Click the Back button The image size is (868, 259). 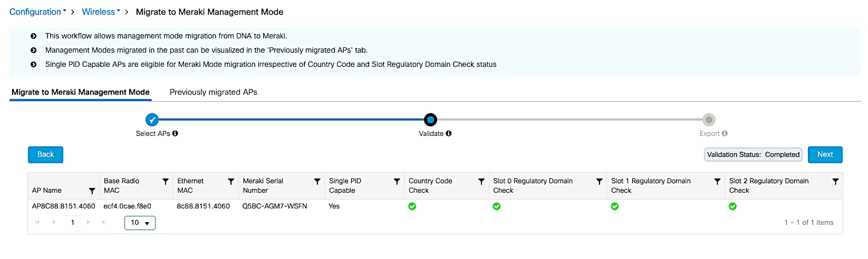45,155
